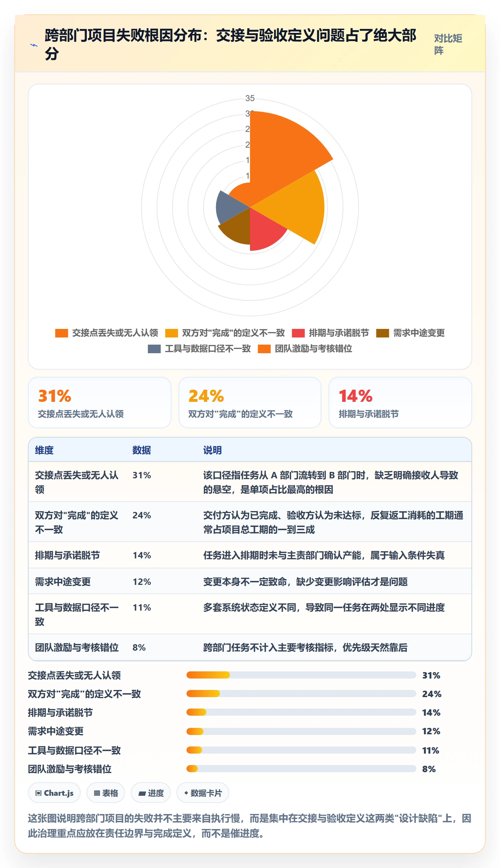Screen dimensions: 500x868
Task: Click the description starting 多套系统状态定义不同
Action: tap(324, 607)
